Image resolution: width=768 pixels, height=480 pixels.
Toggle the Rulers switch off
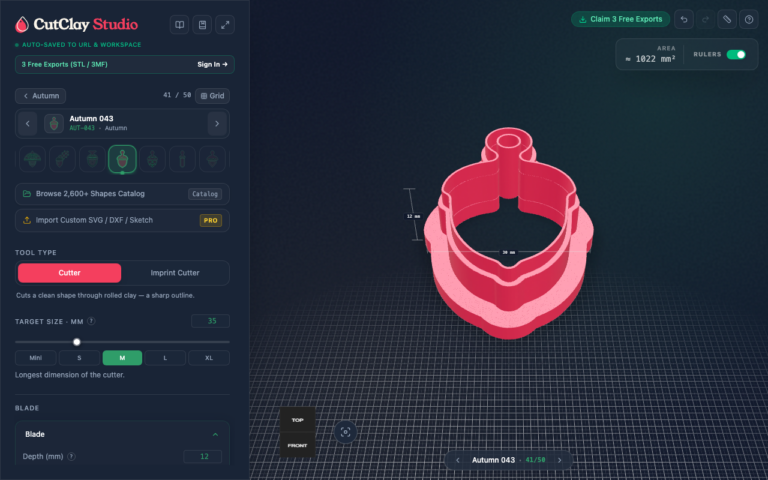coord(736,54)
